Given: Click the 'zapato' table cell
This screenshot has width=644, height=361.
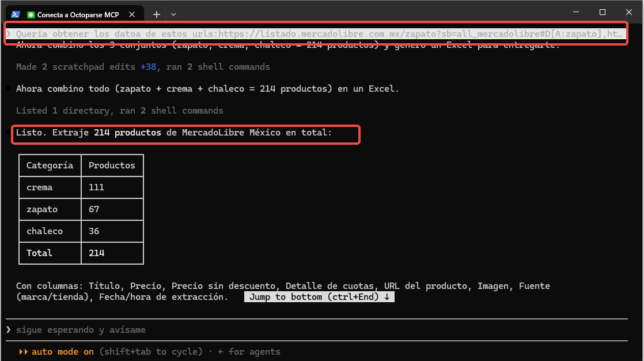Looking at the screenshot, I should pyautogui.click(x=50, y=209).
